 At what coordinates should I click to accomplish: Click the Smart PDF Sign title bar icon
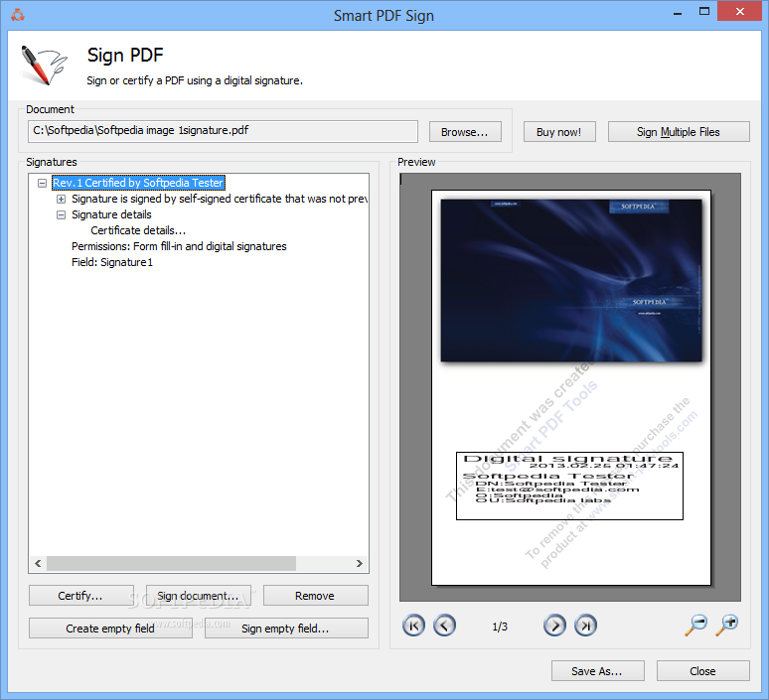(18, 15)
